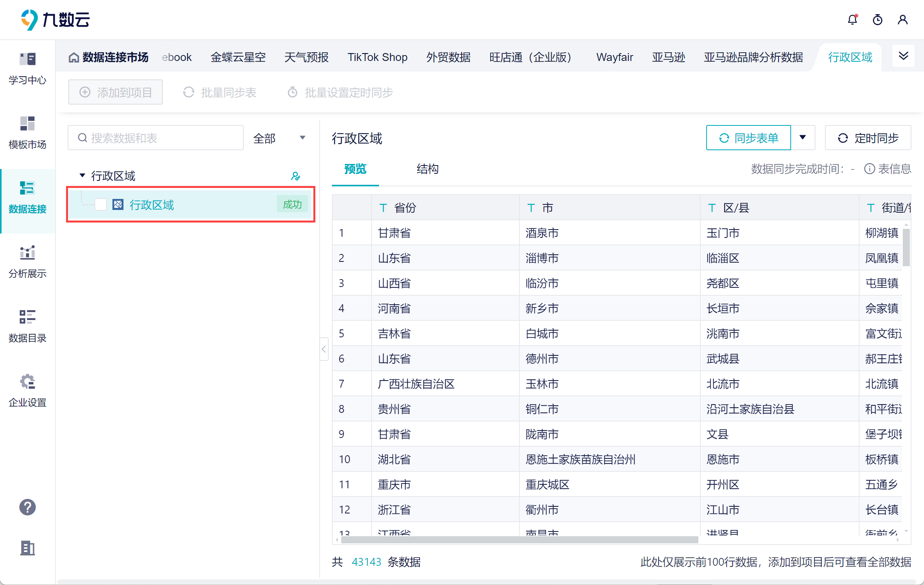Open the notification bell icon
This screenshot has height=585, width=924.
tap(852, 20)
